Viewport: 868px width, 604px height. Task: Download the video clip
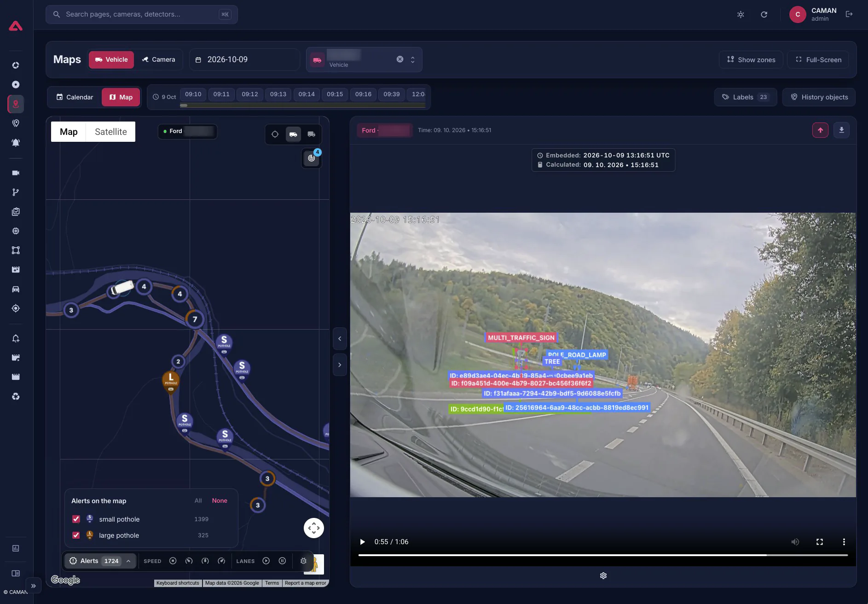point(841,130)
